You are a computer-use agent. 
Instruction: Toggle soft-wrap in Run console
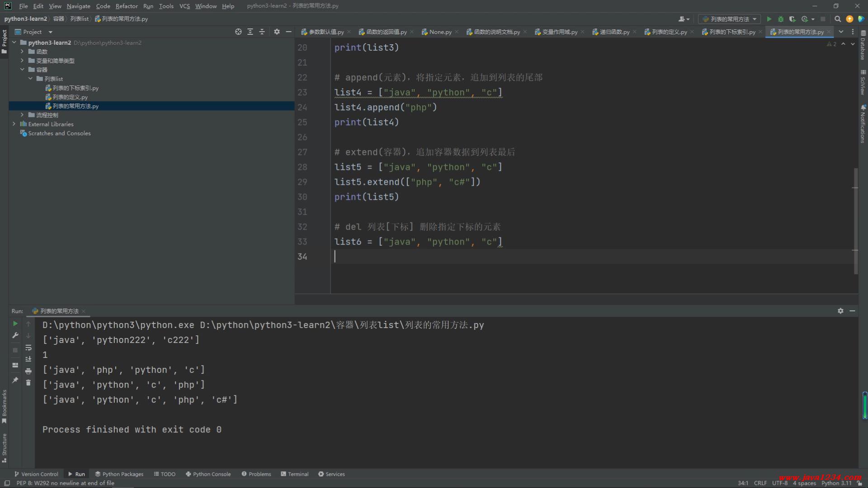pyautogui.click(x=28, y=347)
